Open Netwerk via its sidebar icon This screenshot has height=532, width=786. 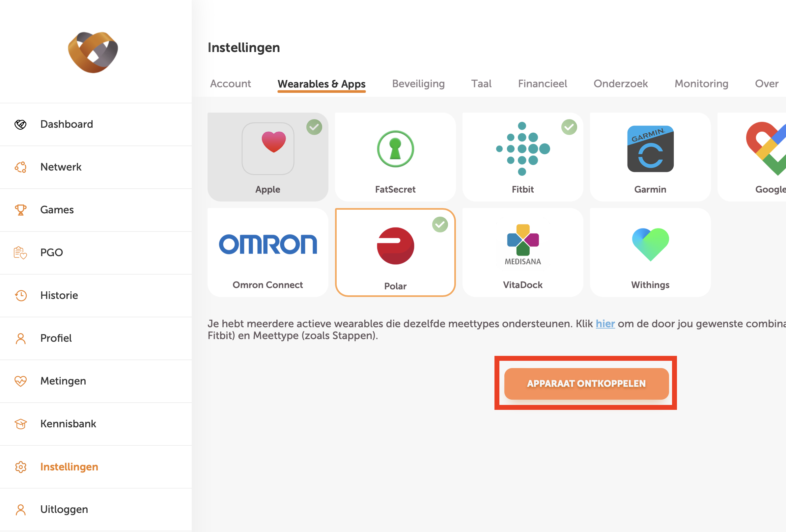(x=21, y=167)
